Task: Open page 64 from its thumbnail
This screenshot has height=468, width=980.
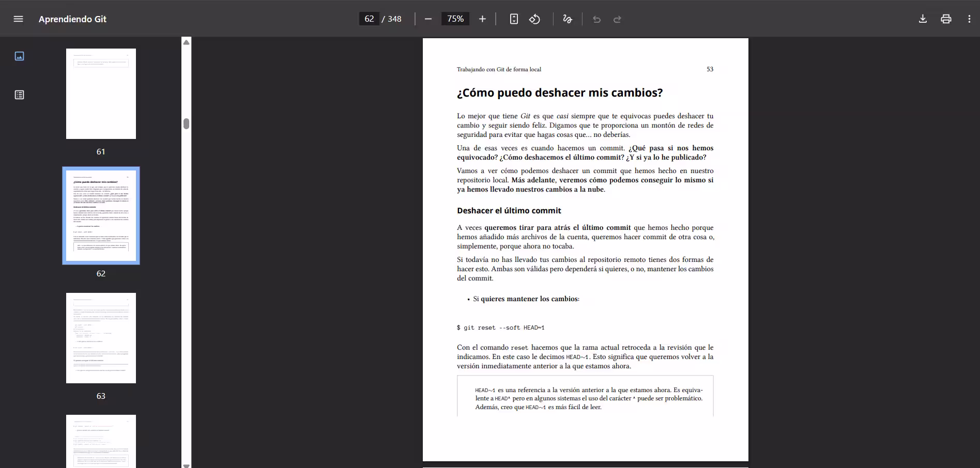Action: point(101,444)
